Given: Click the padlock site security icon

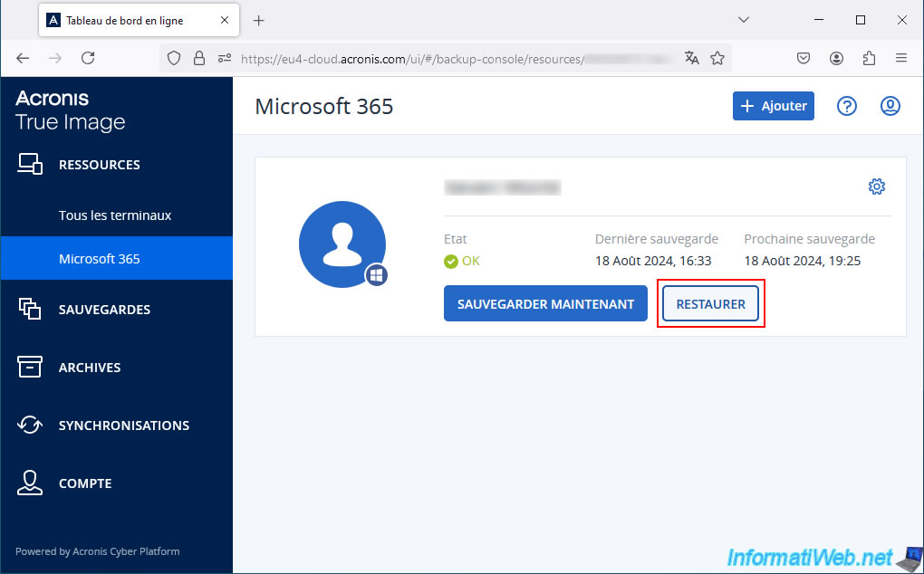Looking at the screenshot, I should [199, 58].
